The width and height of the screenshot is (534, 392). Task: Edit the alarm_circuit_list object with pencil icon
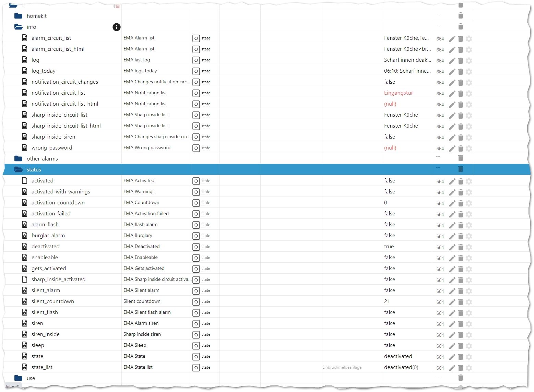(452, 39)
